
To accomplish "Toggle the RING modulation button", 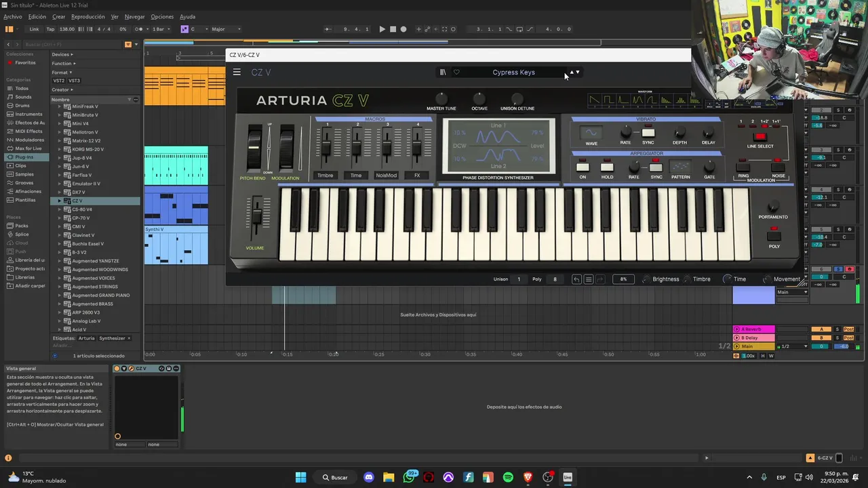I will pos(744,167).
